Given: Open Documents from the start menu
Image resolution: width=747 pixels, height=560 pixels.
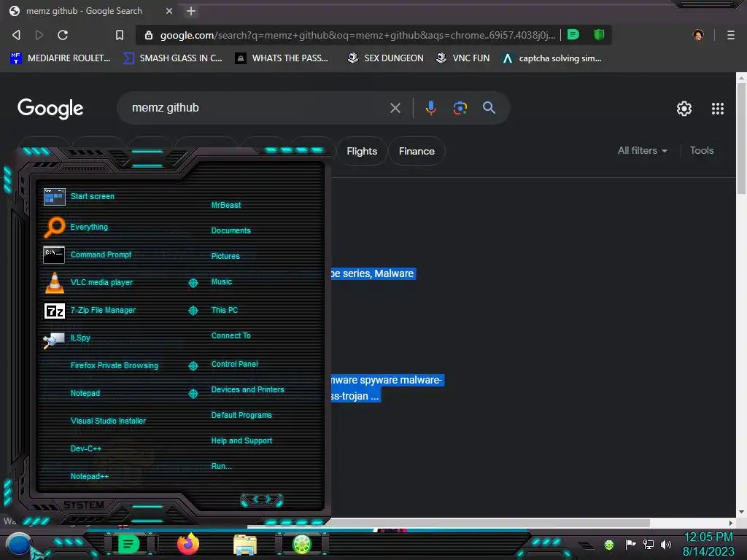Looking at the screenshot, I should click(x=231, y=230).
